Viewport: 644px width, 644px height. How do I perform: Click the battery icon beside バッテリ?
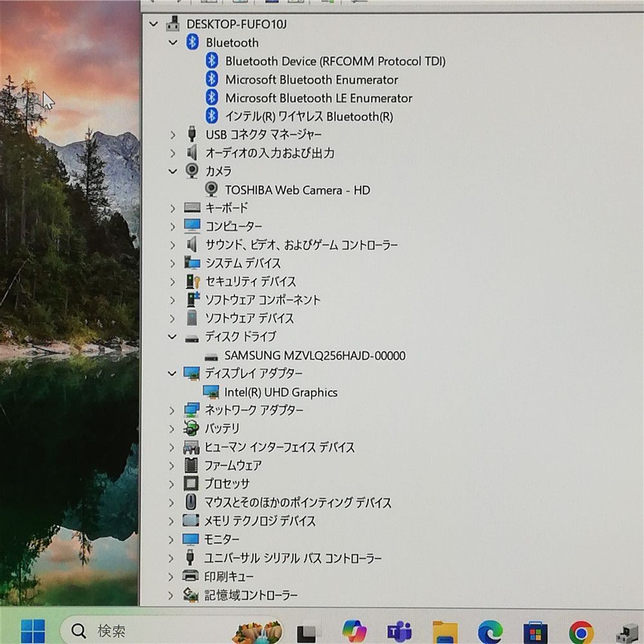191,429
